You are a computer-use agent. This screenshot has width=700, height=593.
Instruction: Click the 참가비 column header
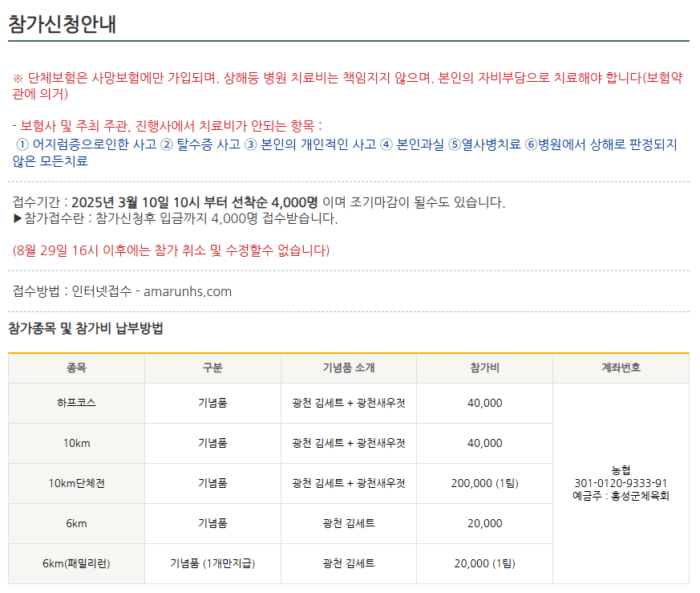click(484, 368)
